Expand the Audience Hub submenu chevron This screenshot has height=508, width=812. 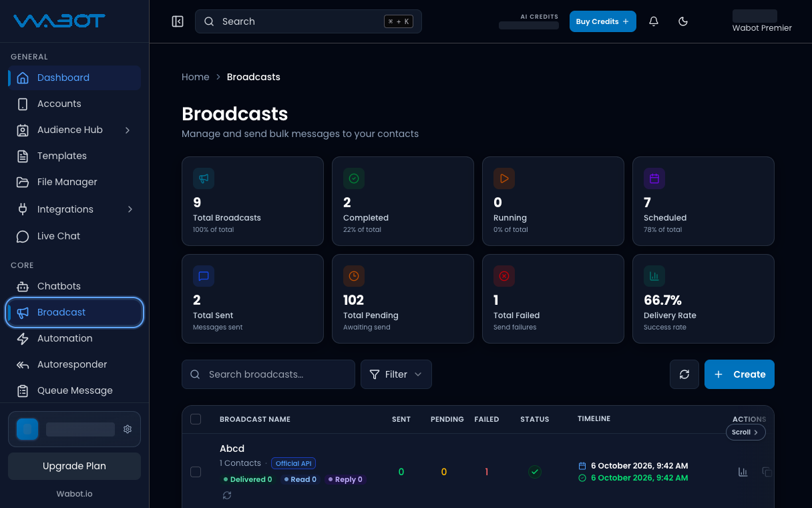click(128, 130)
